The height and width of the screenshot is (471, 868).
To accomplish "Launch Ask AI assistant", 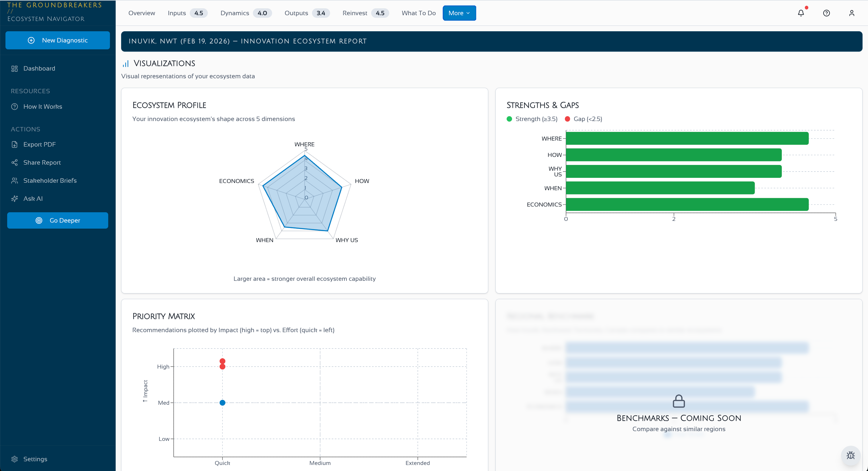I will point(33,198).
